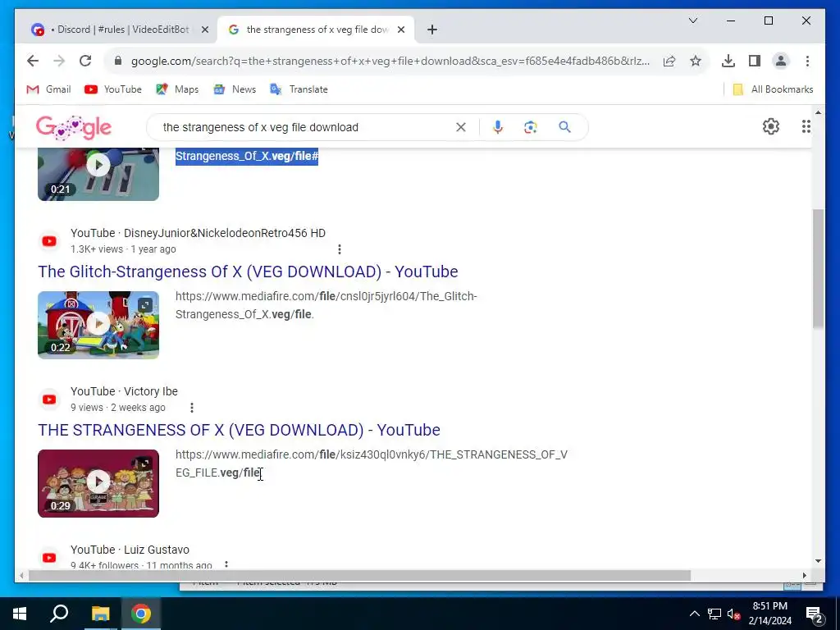
Task: Open the Chrome profile avatar
Action: click(x=781, y=61)
